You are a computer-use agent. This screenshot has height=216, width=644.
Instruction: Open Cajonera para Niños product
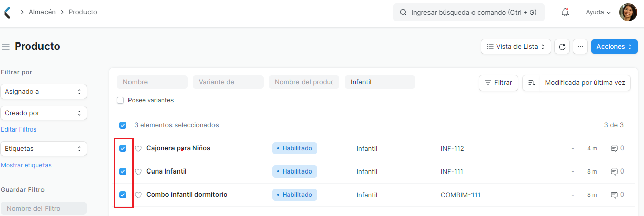click(178, 148)
